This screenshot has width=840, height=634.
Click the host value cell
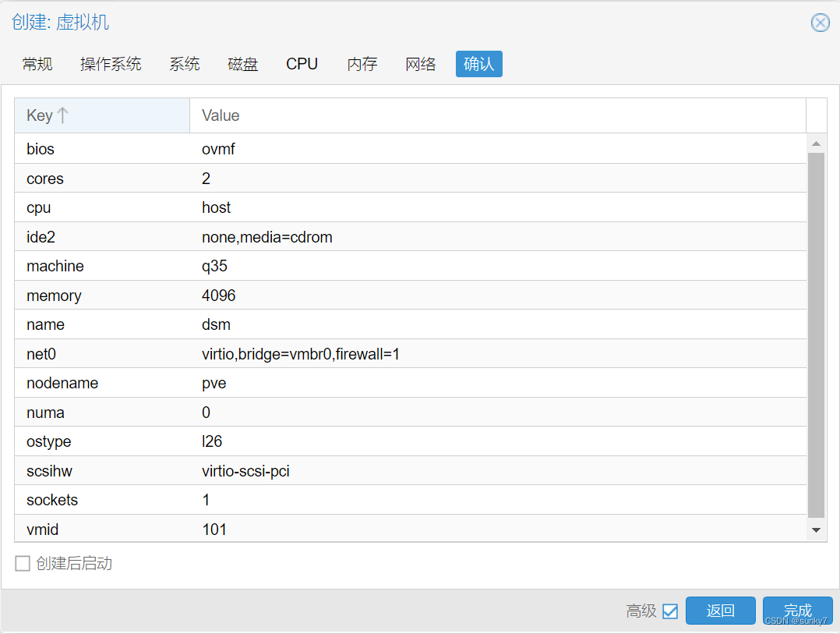[x=216, y=207]
